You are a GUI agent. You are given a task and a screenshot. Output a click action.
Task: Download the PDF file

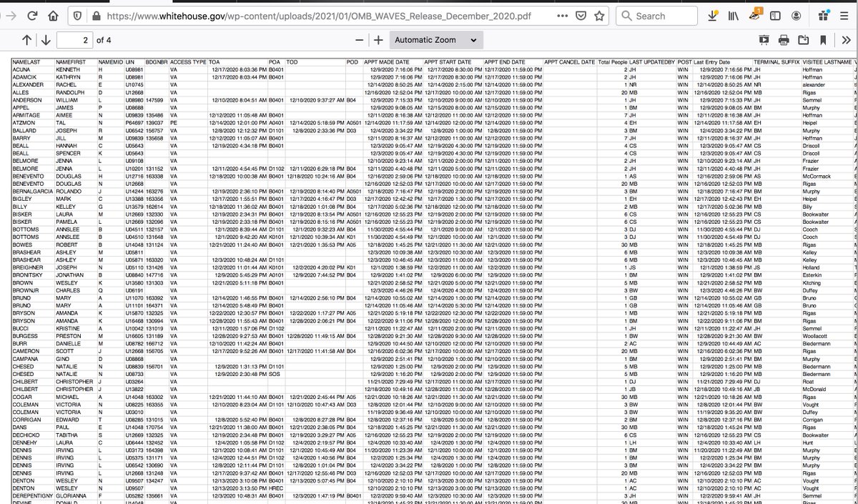pyautogui.click(x=804, y=40)
